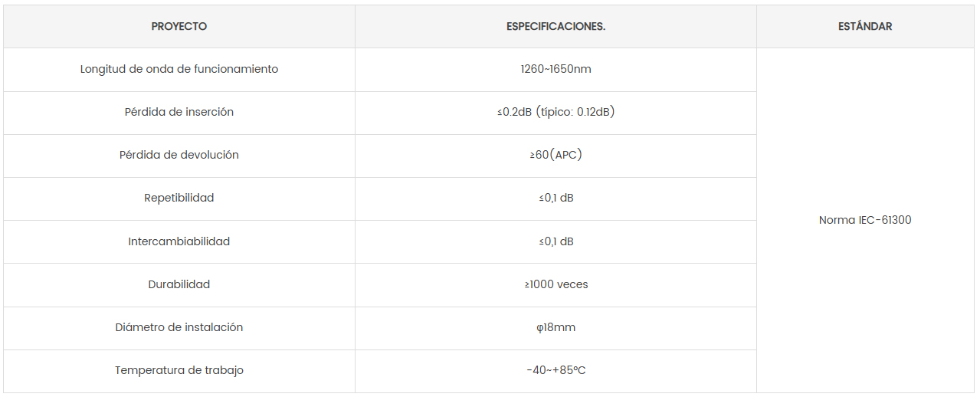Select the ≤0.2dB (típico: 0.12dB) cell
The image size is (980, 397).
556,113
